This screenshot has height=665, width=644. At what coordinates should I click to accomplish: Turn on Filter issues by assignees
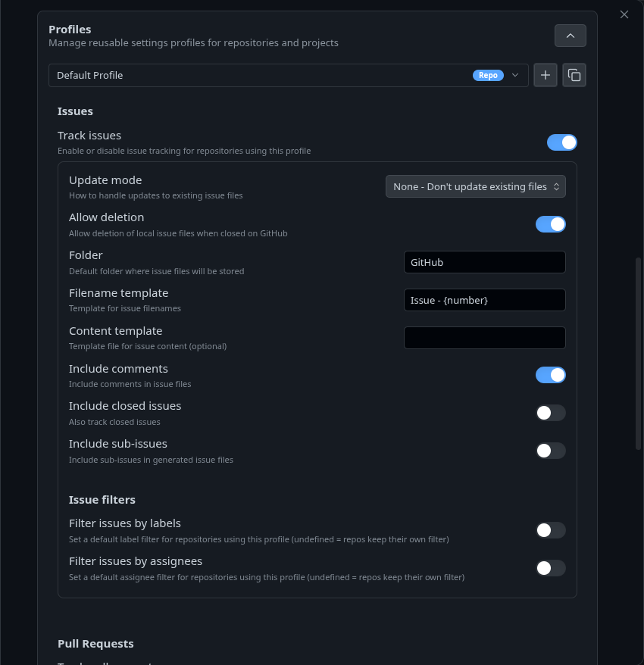pos(550,568)
